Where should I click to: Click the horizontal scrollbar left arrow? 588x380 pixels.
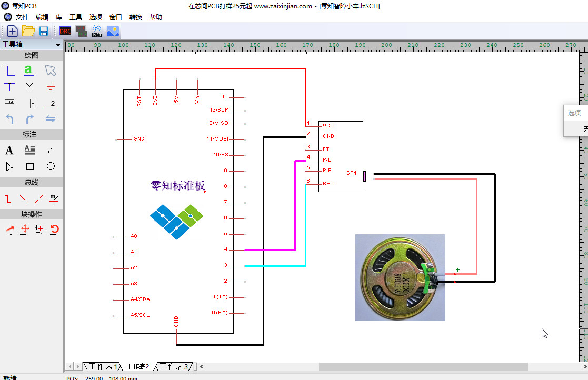click(x=202, y=366)
